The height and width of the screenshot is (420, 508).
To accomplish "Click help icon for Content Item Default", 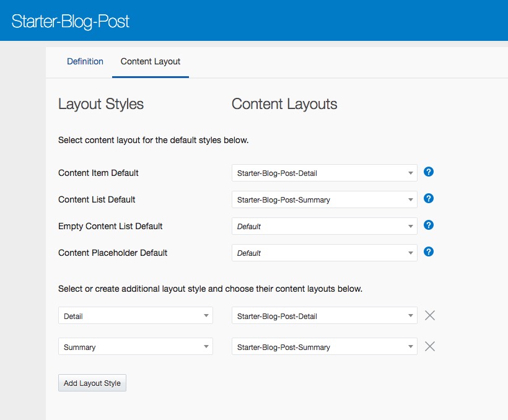I will tap(428, 172).
